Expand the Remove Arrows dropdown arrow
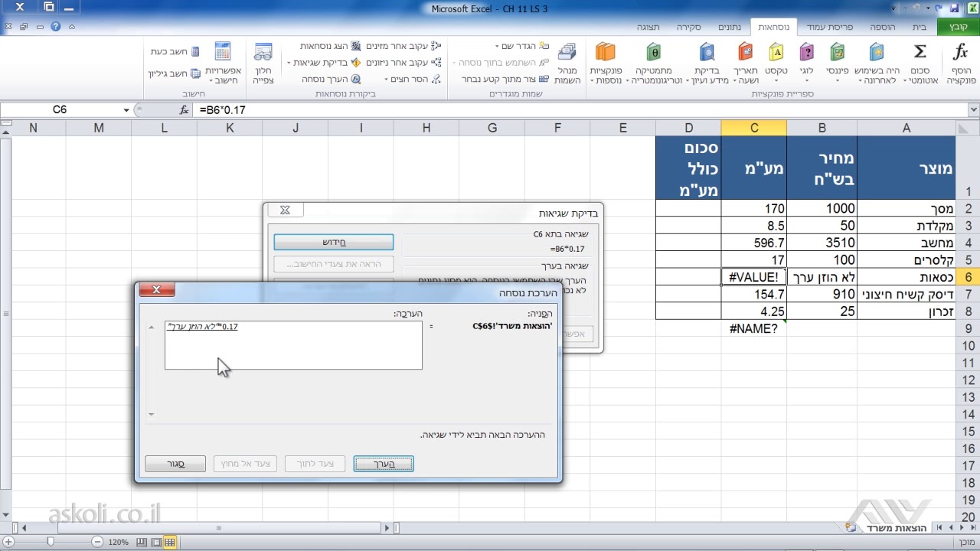This screenshot has width=980, height=551. click(386, 80)
